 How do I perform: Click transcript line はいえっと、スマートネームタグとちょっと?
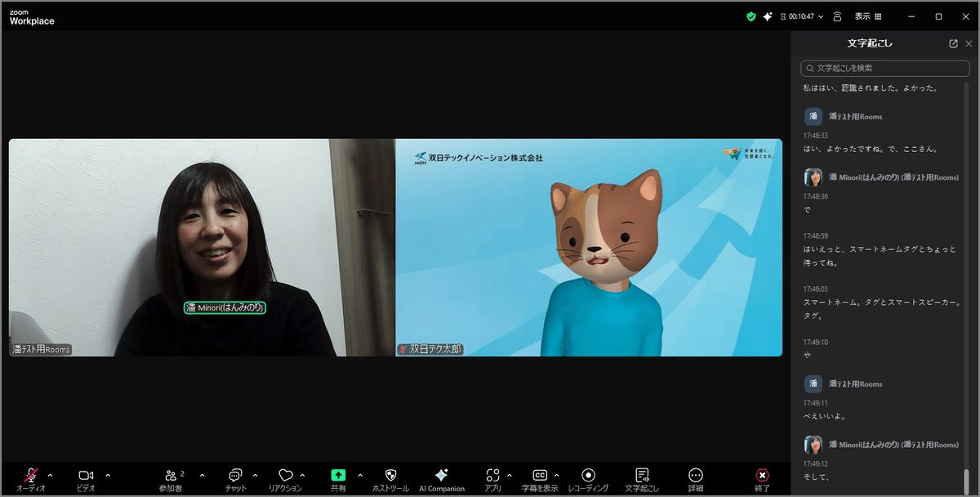pos(880,249)
